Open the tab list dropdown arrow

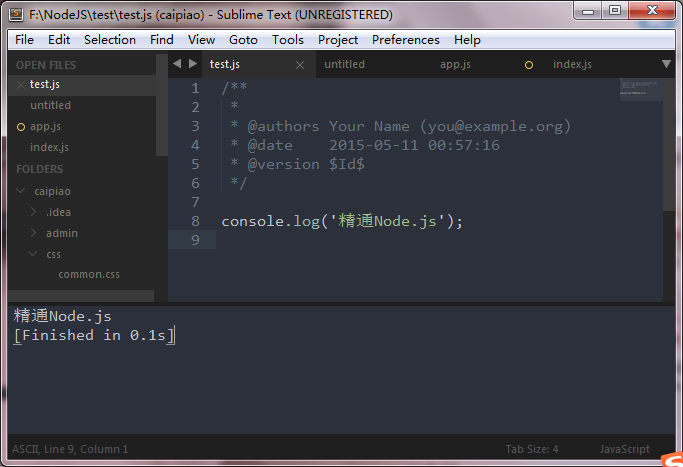[x=667, y=64]
